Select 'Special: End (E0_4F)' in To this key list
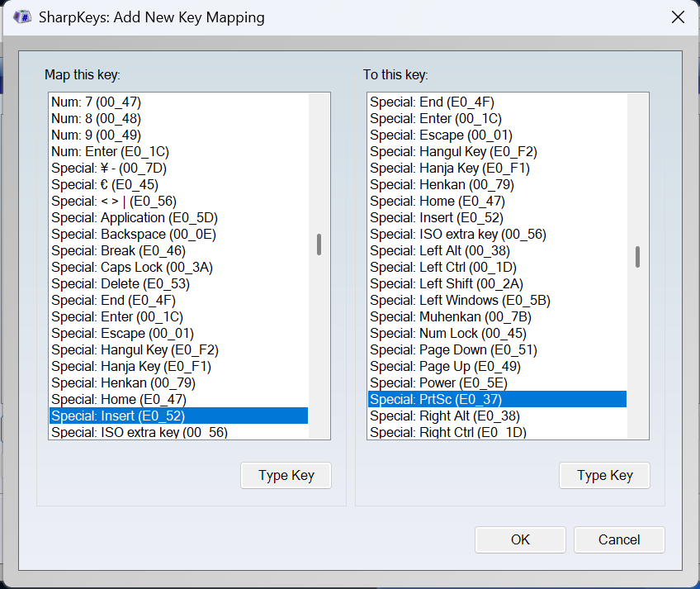Screen dimensions: 700x589 (497, 102)
